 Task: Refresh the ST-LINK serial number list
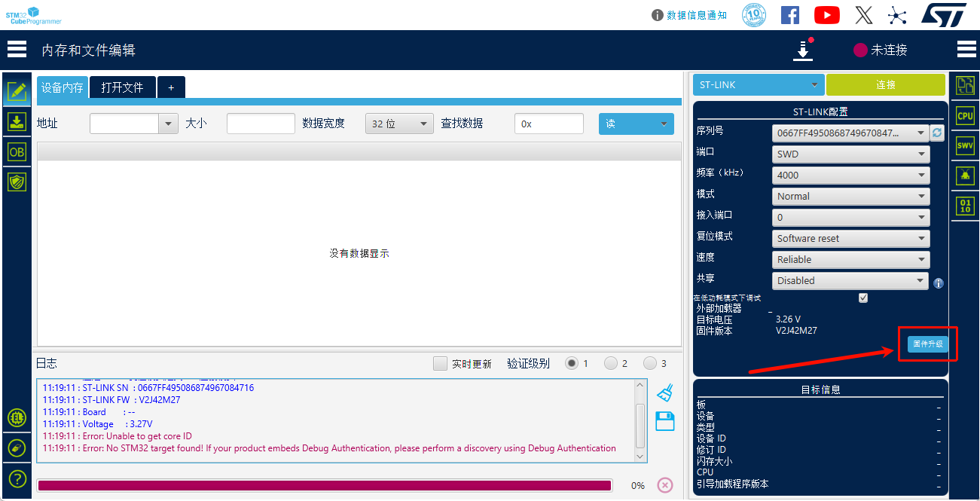click(x=936, y=133)
